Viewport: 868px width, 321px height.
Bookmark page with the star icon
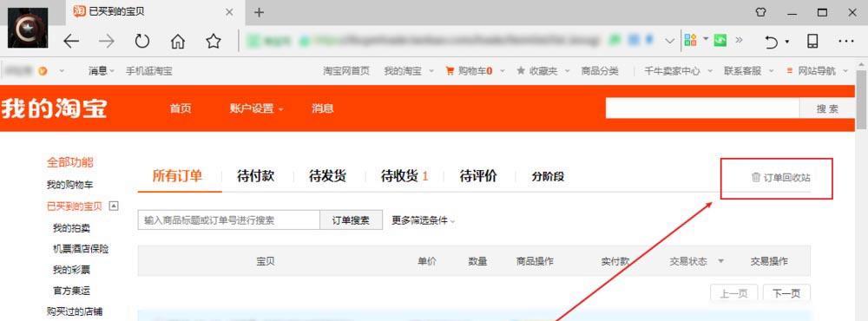tap(214, 41)
